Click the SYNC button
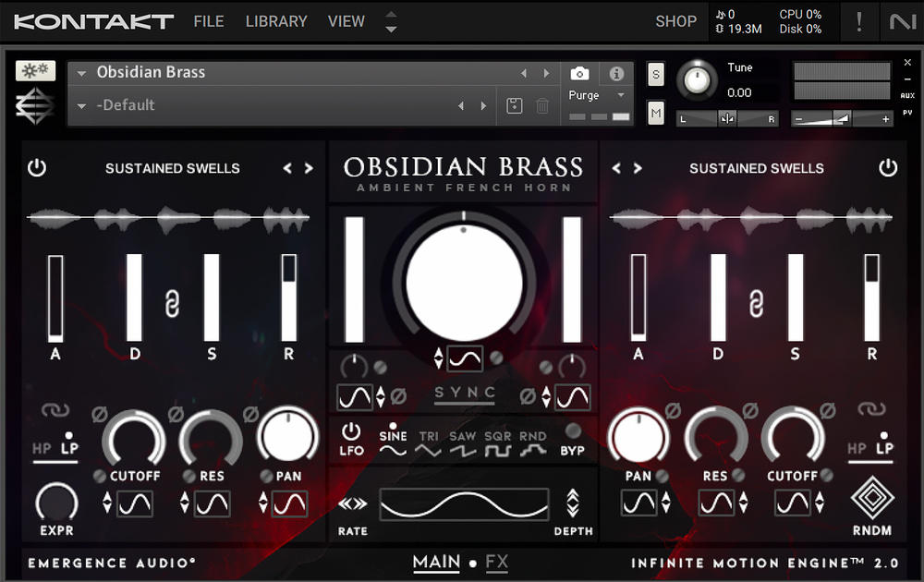Viewport: 924px width, 582px height. coord(465,393)
